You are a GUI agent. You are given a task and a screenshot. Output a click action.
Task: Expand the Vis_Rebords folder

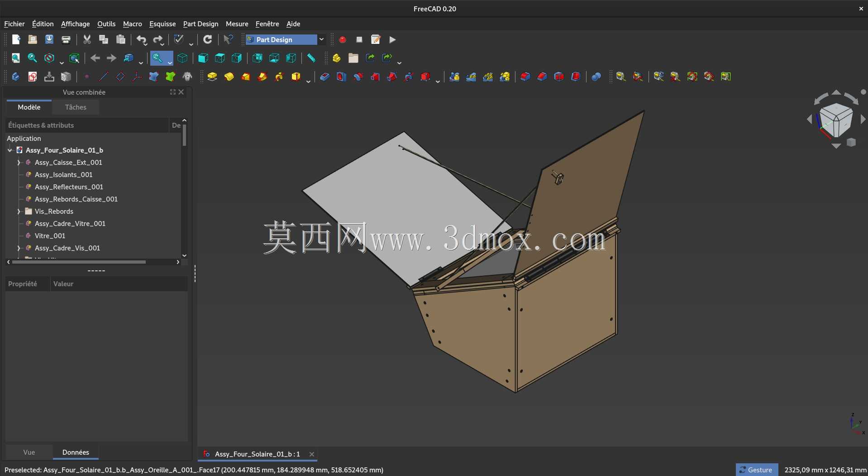click(19, 211)
